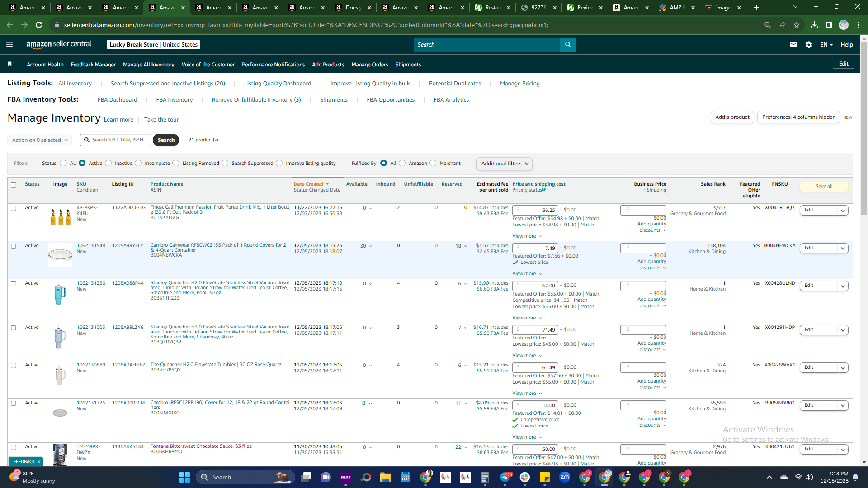The height and width of the screenshot is (488, 868).
Task: Open the EN language dropdown
Action: click(826, 45)
